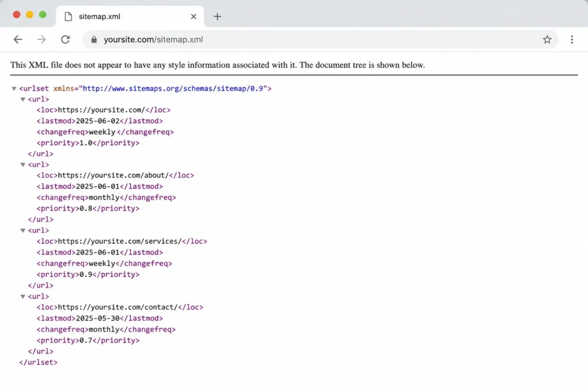The width and height of the screenshot is (588, 392).
Task: Close the sitemap.xml tab
Action: pos(194,17)
